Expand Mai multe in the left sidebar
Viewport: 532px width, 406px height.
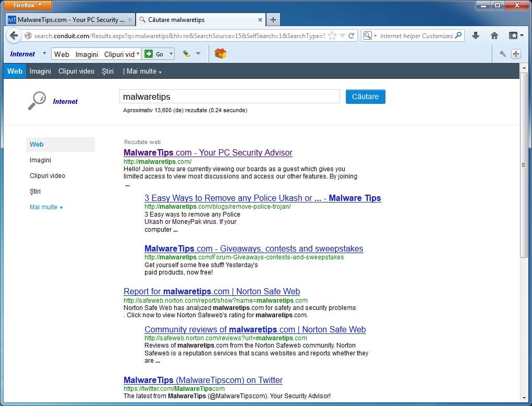pos(46,207)
